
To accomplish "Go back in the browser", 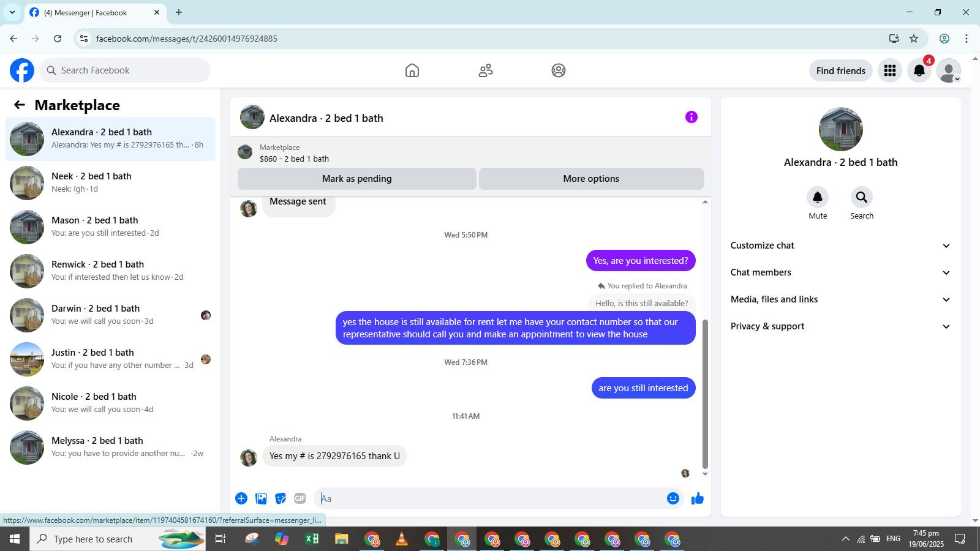I will [13, 39].
